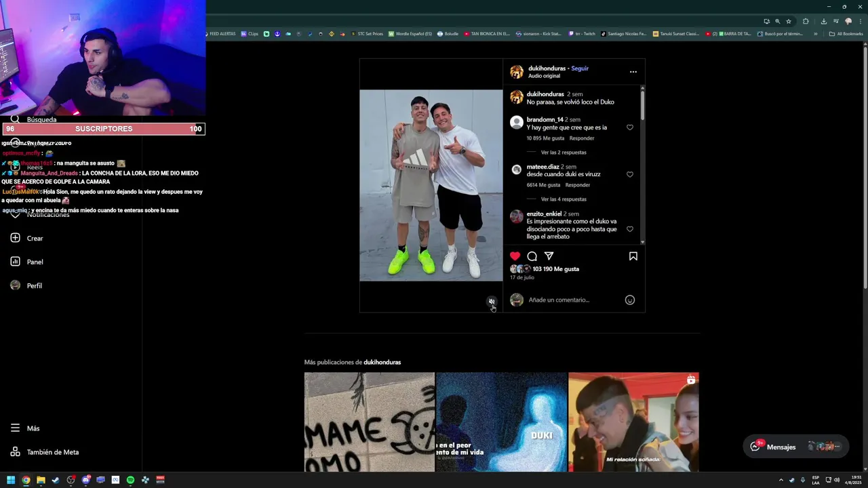Open 'También de Meta' in sidebar
The image size is (868, 488).
(x=45, y=452)
